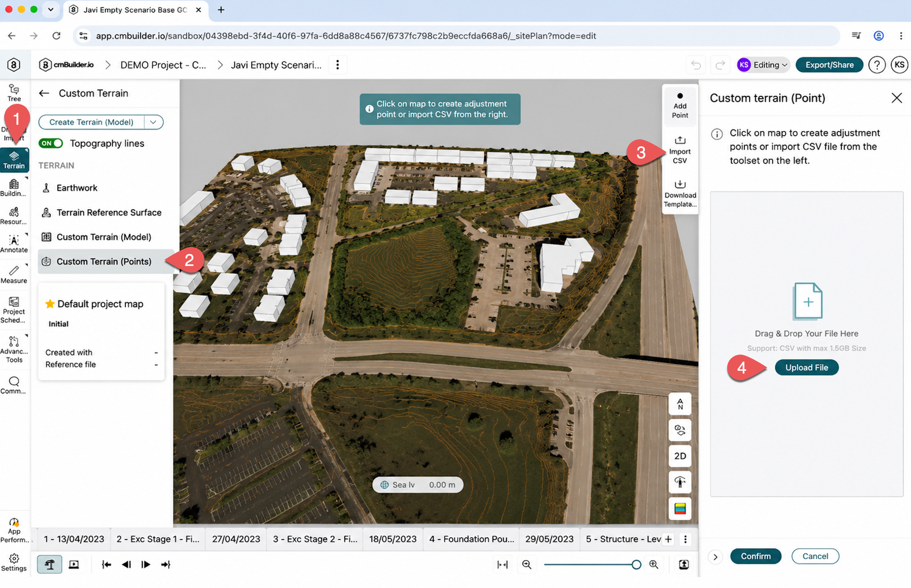Switch the map to 2D view

[680, 456]
